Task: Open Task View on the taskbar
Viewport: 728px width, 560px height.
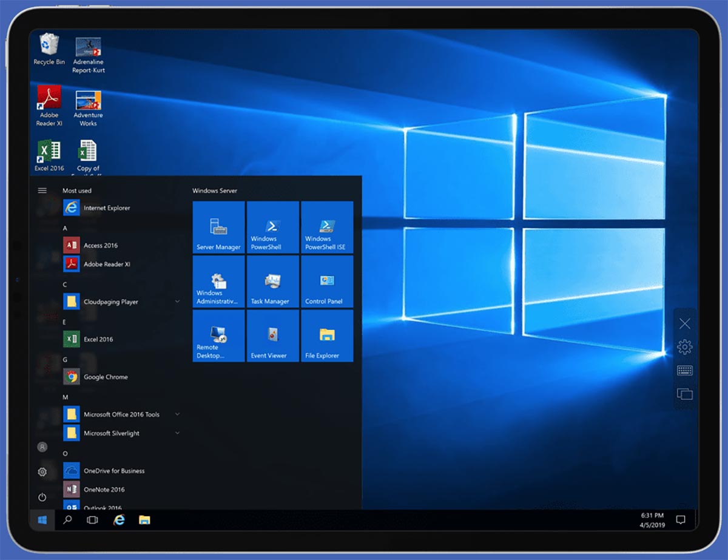Action: coord(92,520)
